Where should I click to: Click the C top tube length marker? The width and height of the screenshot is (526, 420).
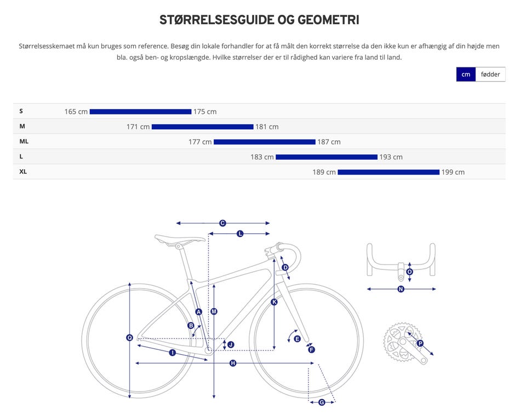click(222, 223)
